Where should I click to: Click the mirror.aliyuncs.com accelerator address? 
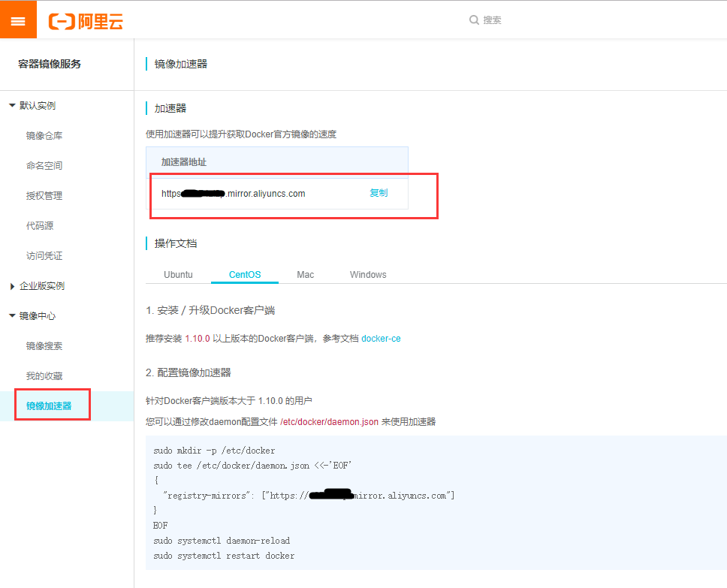(x=234, y=194)
